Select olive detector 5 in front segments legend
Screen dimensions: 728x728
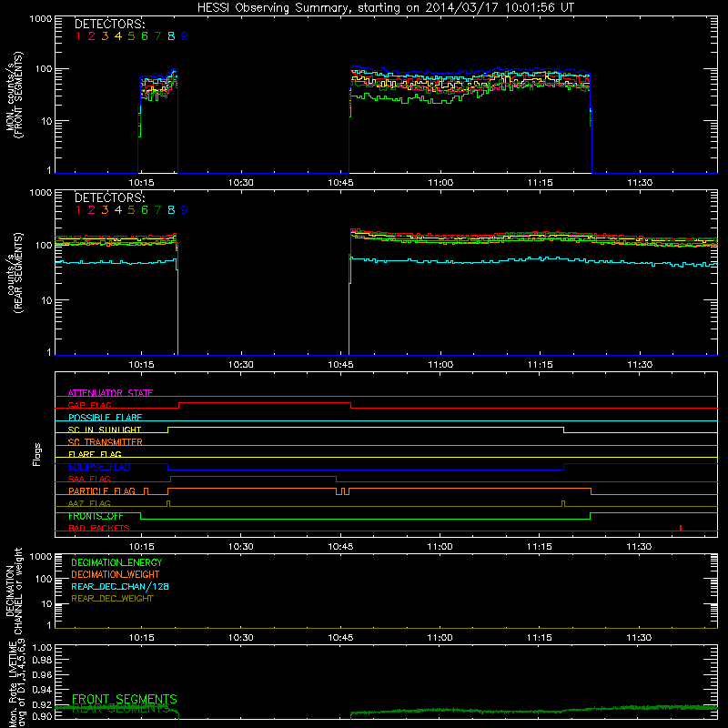pos(131,36)
